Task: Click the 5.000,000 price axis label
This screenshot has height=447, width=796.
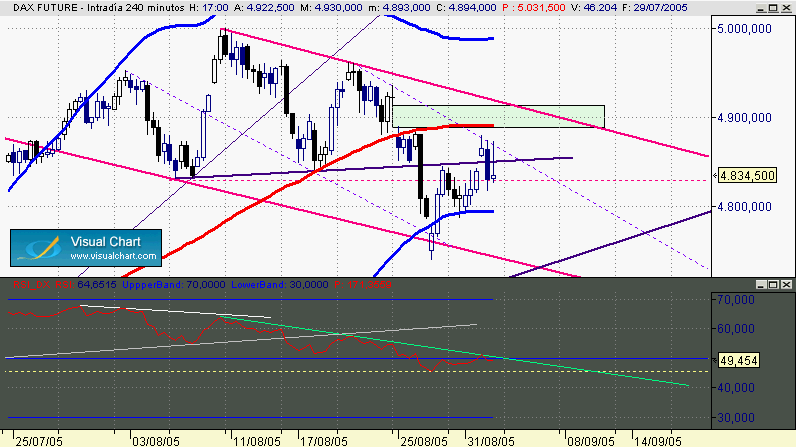Action: coord(744,29)
